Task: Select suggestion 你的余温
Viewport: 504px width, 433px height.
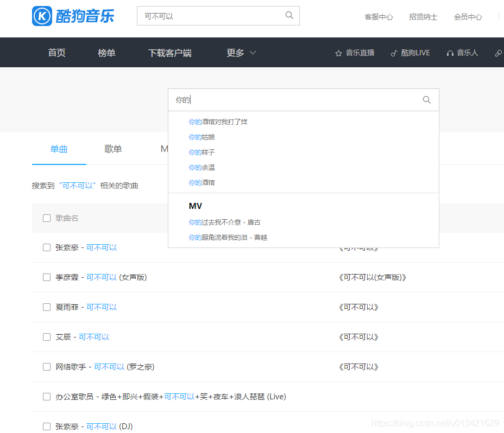Action: pos(201,167)
